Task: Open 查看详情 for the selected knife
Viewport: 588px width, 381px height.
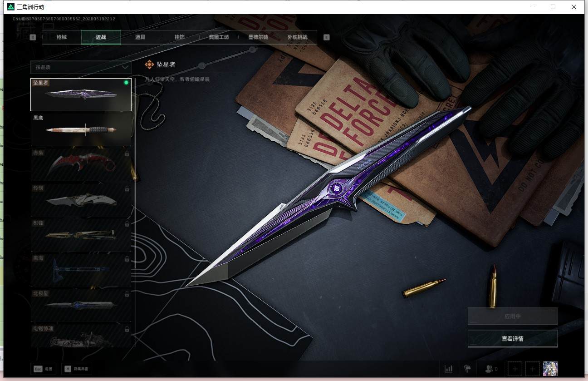Action: [x=512, y=338]
